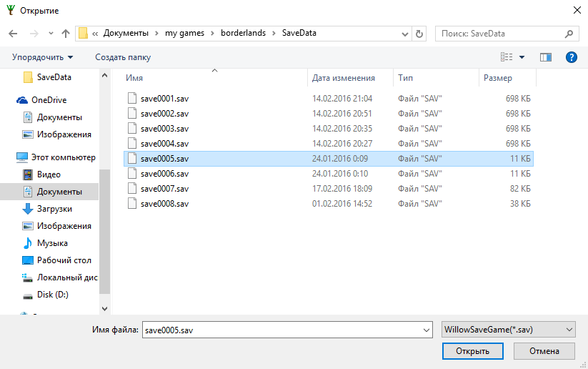
Task: Sort files by Дата изменения column
Action: (344, 78)
